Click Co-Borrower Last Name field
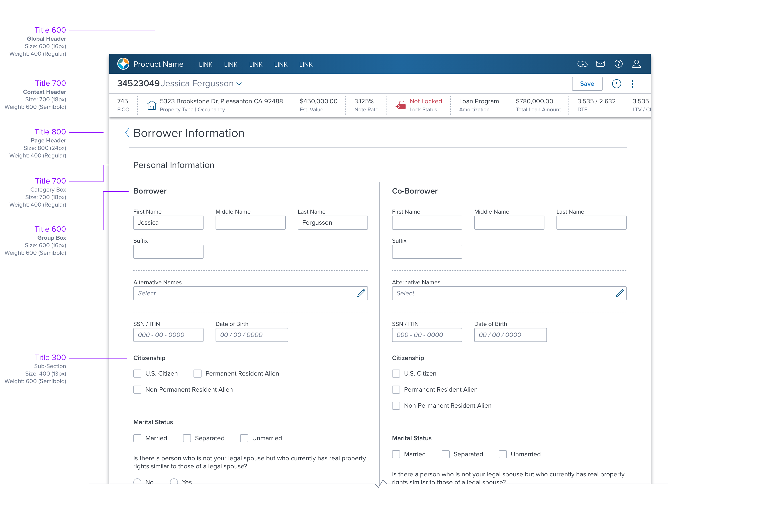 (x=591, y=222)
